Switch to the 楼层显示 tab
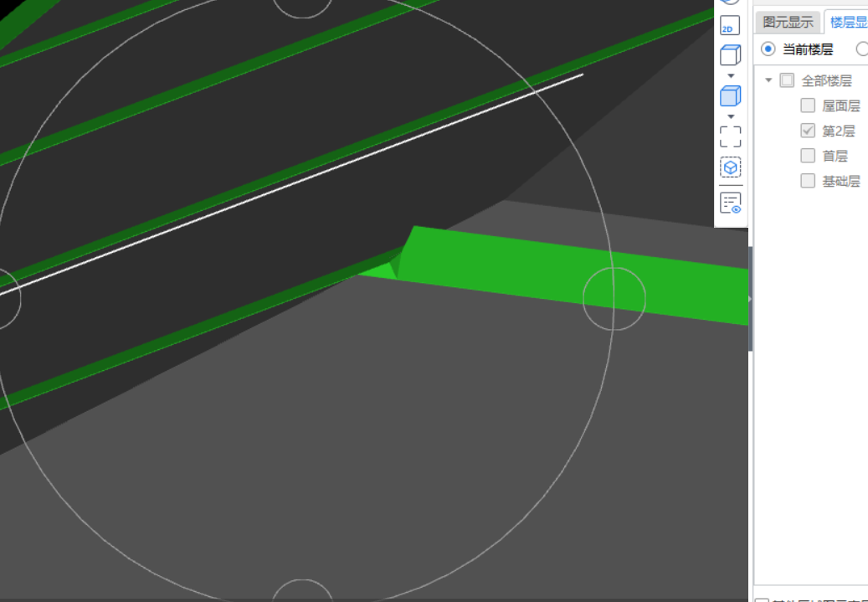The height and width of the screenshot is (602, 868). tap(847, 22)
